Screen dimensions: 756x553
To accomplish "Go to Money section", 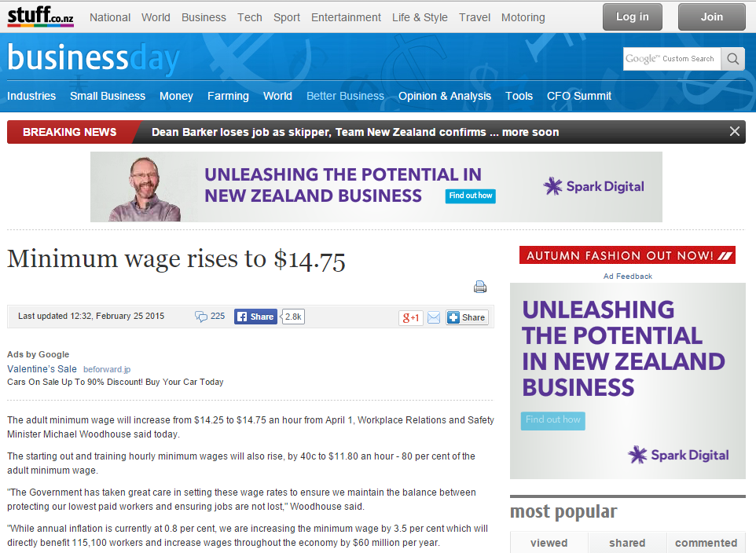I will 177,96.
